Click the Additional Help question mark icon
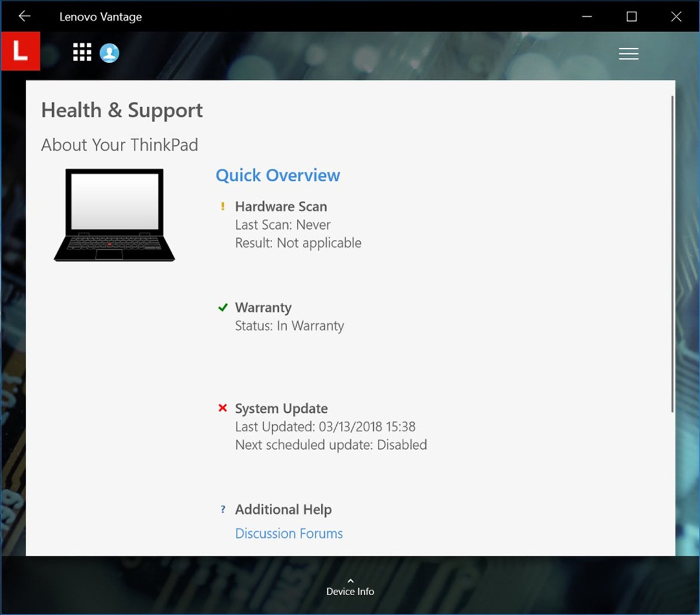This screenshot has height=615, width=700. 223,509
